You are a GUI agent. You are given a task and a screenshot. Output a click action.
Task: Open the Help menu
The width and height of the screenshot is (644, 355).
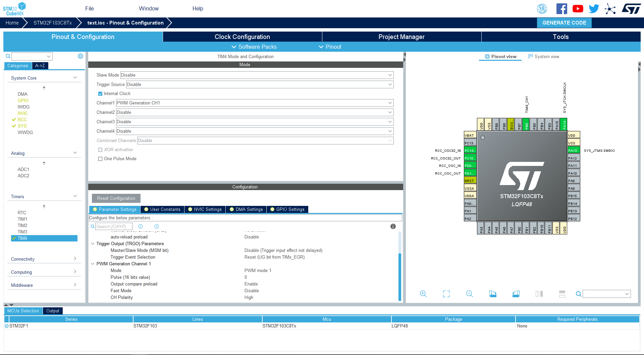coord(198,9)
